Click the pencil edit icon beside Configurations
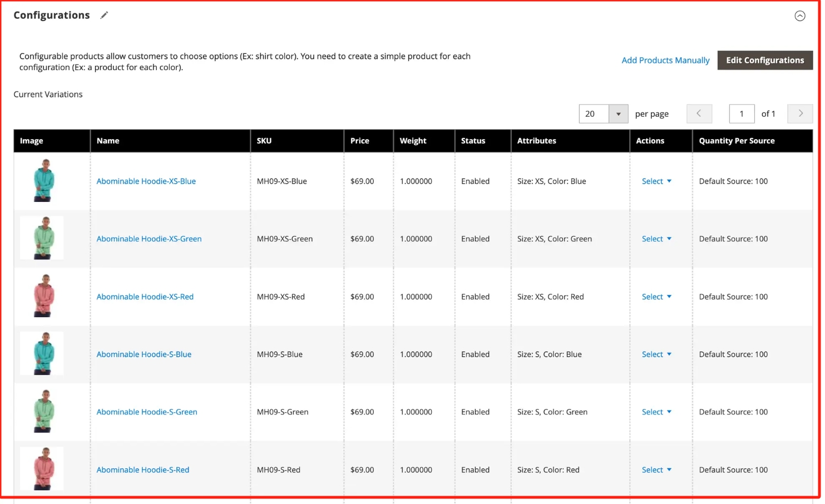Viewport: 825px width, 504px height. pyautogui.click(x=104, y=16)
